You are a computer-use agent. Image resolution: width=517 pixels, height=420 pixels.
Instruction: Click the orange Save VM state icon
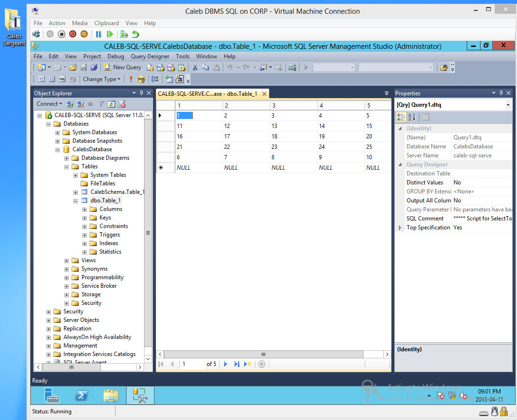click(x=84, y=34)
